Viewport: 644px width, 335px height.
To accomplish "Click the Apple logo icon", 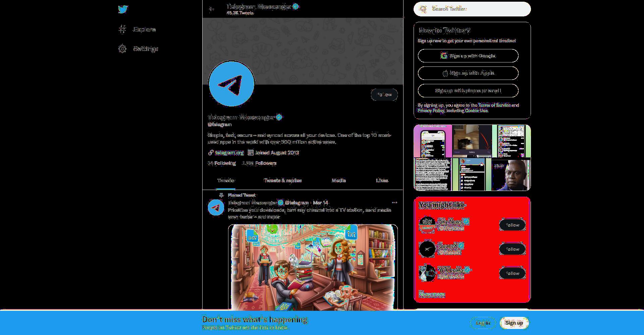I will point(445,73).
